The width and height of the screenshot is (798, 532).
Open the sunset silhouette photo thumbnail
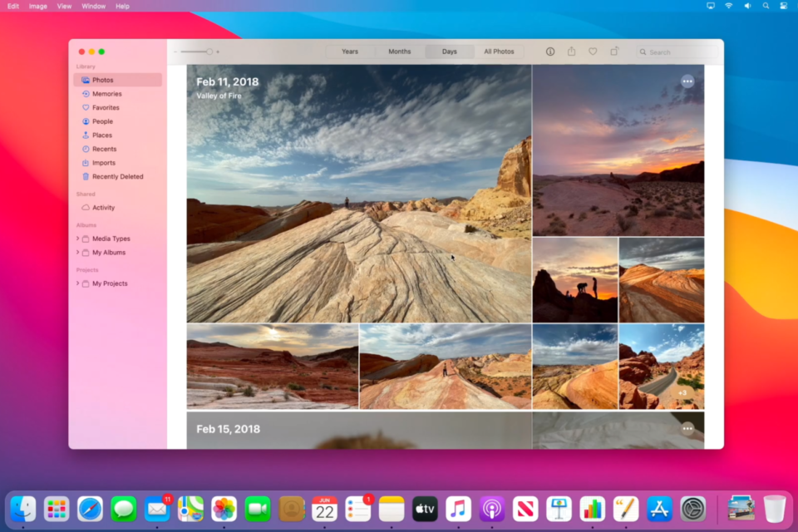click(x=575, y=280)
